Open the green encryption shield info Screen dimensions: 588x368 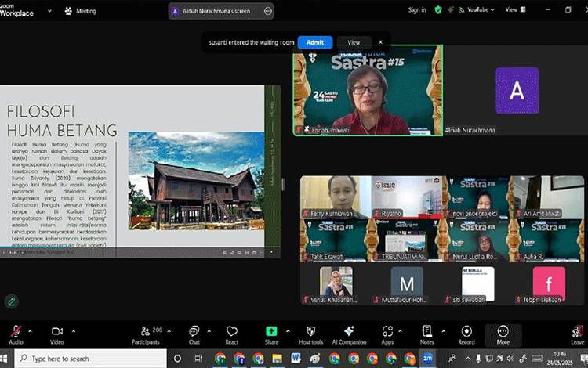coord(438,9)
